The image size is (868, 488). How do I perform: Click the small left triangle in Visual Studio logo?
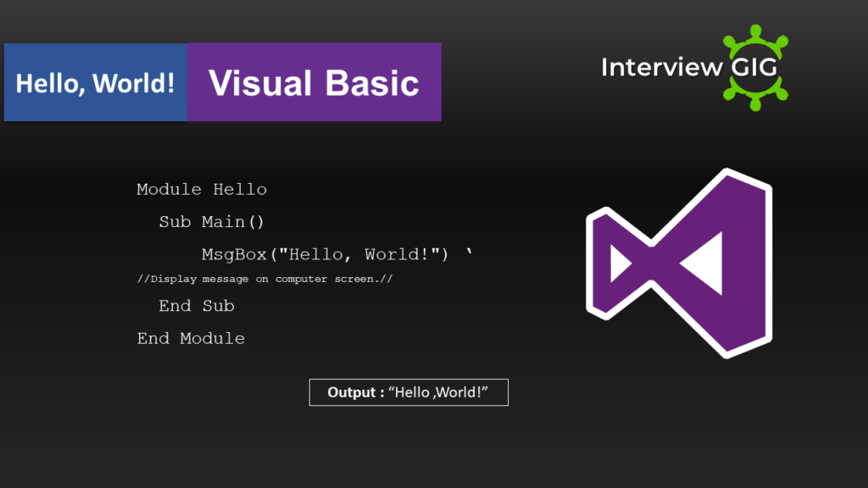point(620,263)
